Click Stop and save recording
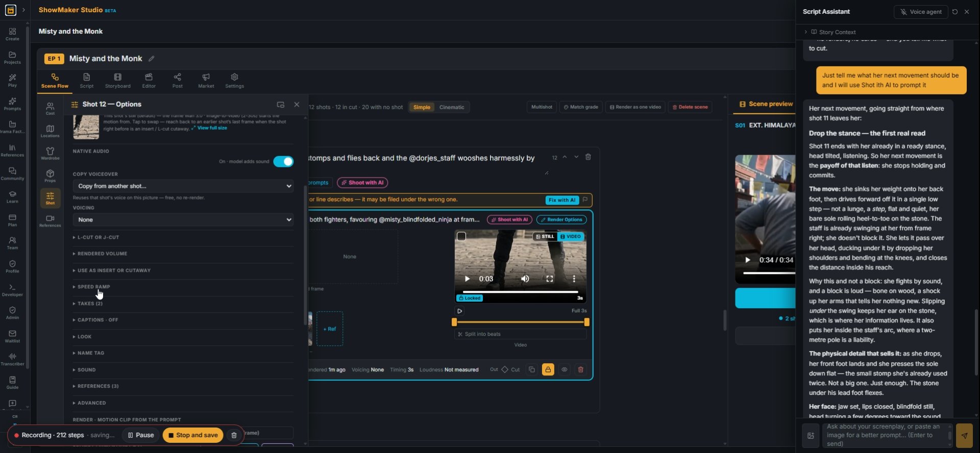The width and height of the screenshot is (980, 453). pos(193,435)
